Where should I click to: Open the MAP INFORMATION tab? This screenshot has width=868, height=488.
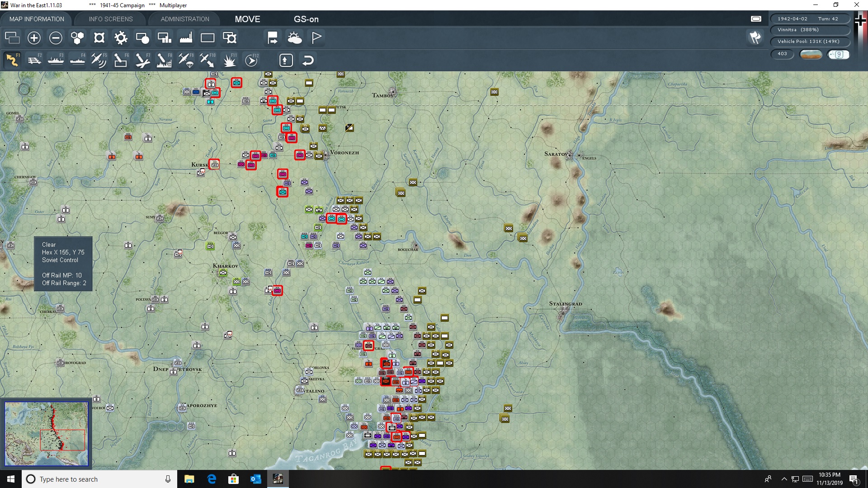37,19
